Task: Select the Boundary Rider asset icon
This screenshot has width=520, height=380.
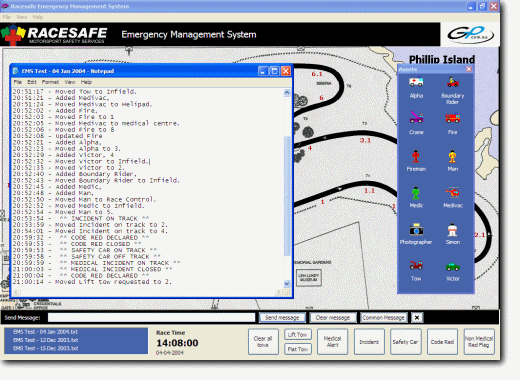Action: 453,82
